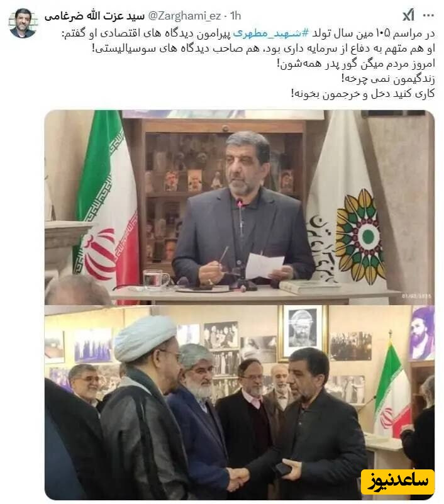This screenshot has height=504, width=444.
Task: Click the Iranian flag in the top photo
Action: [x=106, y=206]
